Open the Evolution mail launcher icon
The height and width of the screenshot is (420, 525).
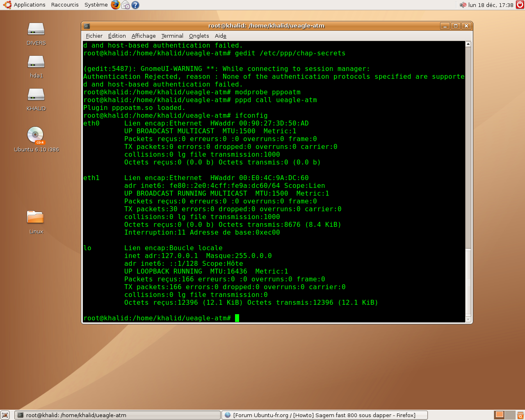[126, 5]
